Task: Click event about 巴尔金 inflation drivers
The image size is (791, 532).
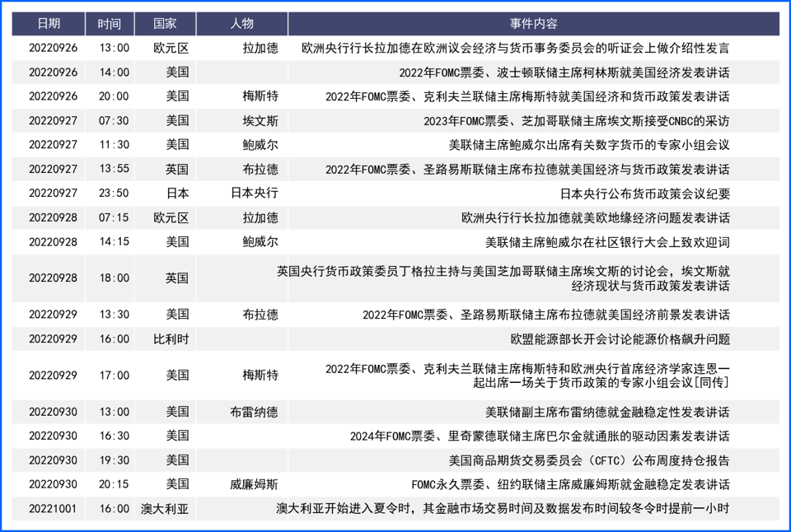Action: [x=540, y=436]
